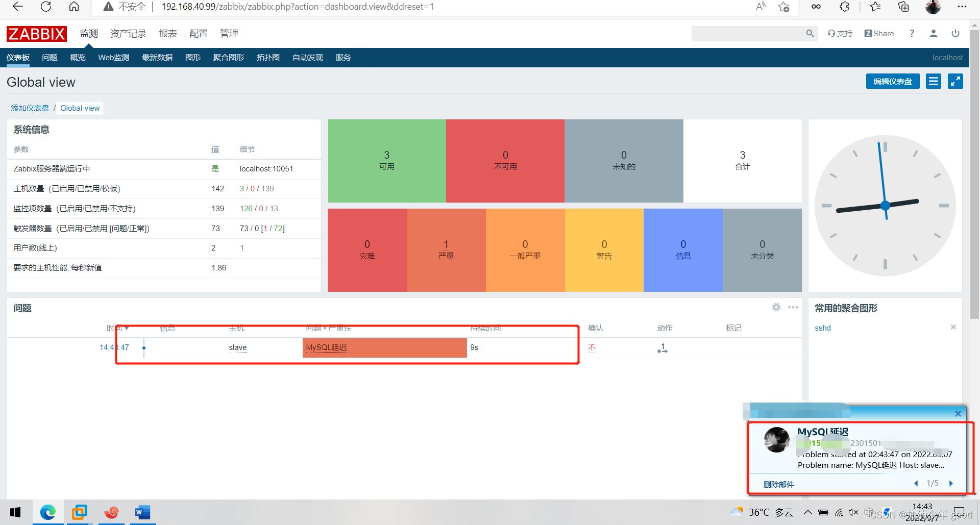980x525 pixels.
Task: Click the analog clock widget
Action: tap(885, 206)
